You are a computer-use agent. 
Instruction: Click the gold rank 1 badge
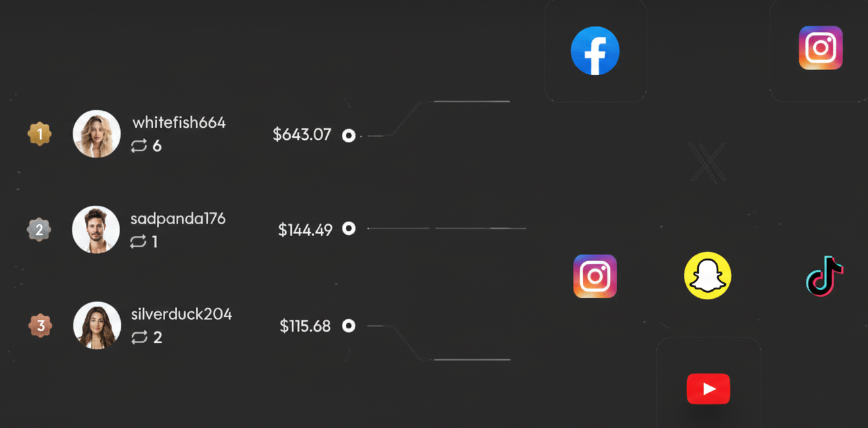point(40,135)
